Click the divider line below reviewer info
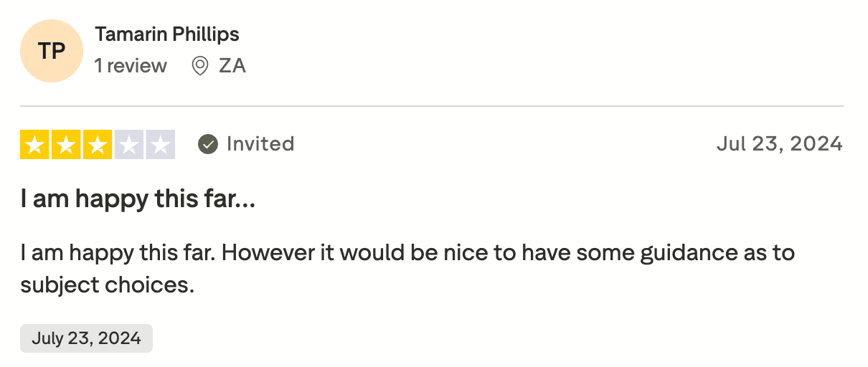Image resolution: width=868 pixels, height=367 pixels. 432,106
